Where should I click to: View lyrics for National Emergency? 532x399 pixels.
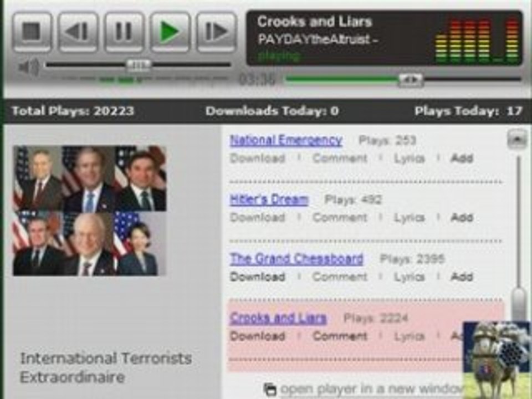point(409,158)
